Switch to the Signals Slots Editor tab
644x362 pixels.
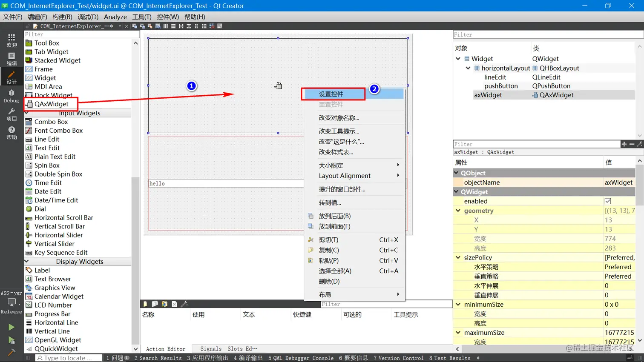[229, 349]
